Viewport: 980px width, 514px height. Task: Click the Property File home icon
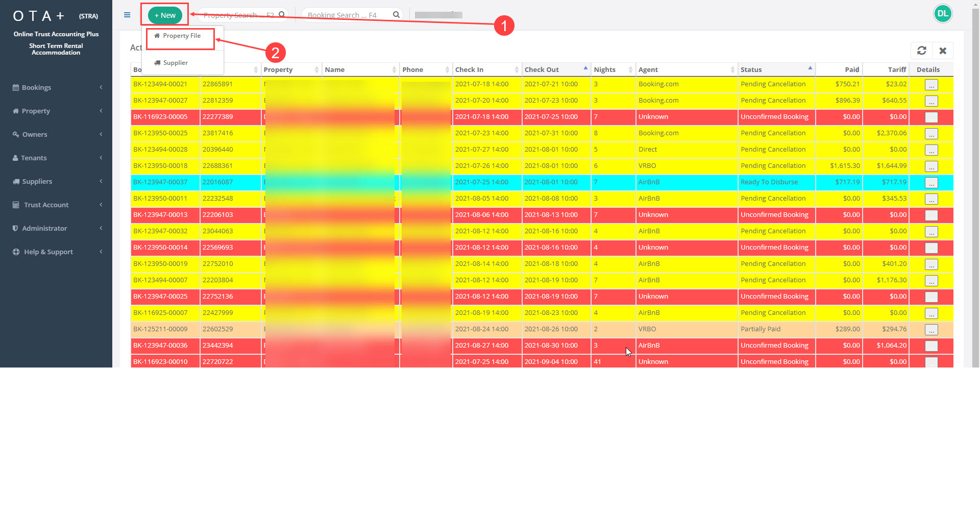[157, 36]
